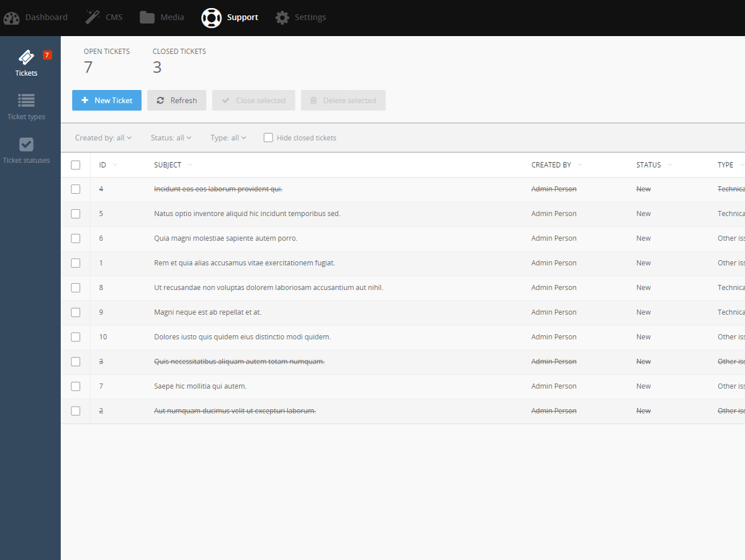Image resolution: width=745 pixels, height=560 pixels.
Task: Toggle the select-all checkbox in table header
Action: [x=76, y=165]
